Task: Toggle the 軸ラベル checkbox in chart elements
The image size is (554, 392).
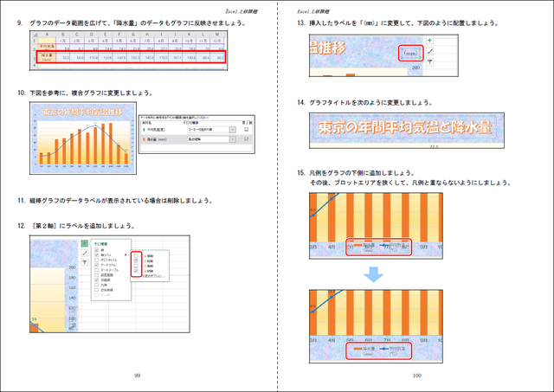Action: click(97, 254)
